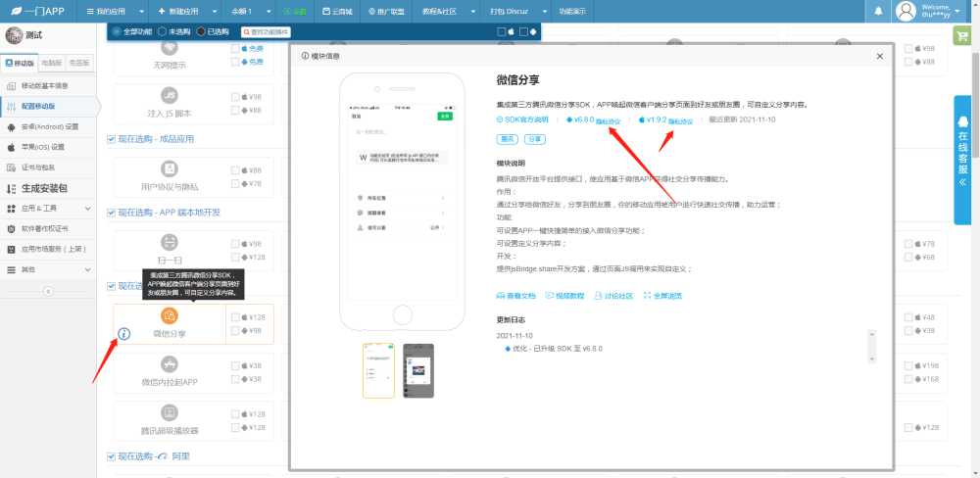This screenshot has height=478, width=980.
Task: Toggle the Apple platform checkbox in filter bar
Action: 501,32
